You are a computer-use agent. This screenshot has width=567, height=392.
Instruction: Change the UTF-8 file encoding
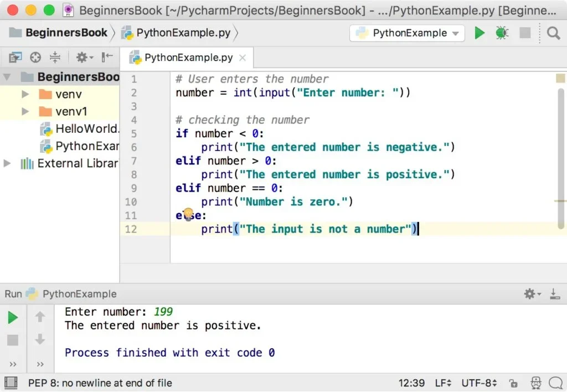(479, 383)
